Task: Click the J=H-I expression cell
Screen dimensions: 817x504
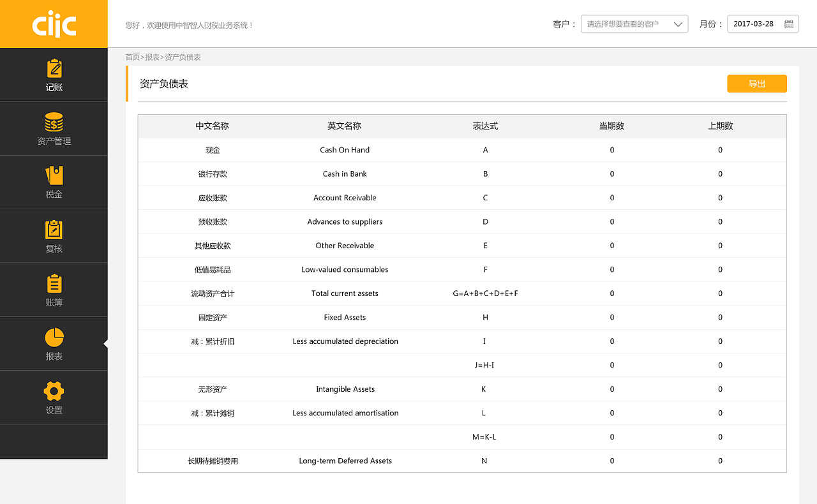Action: pyautogui.click(x=484, y=366)
